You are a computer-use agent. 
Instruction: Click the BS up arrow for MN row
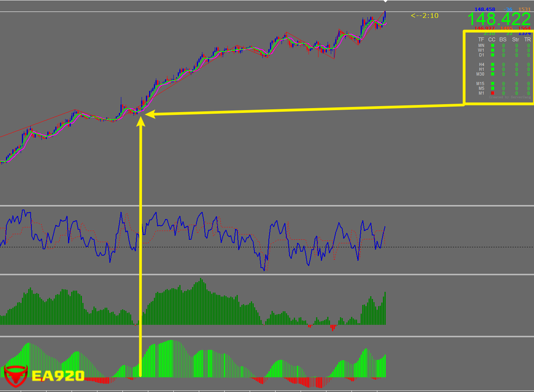[x=503, y=45]
